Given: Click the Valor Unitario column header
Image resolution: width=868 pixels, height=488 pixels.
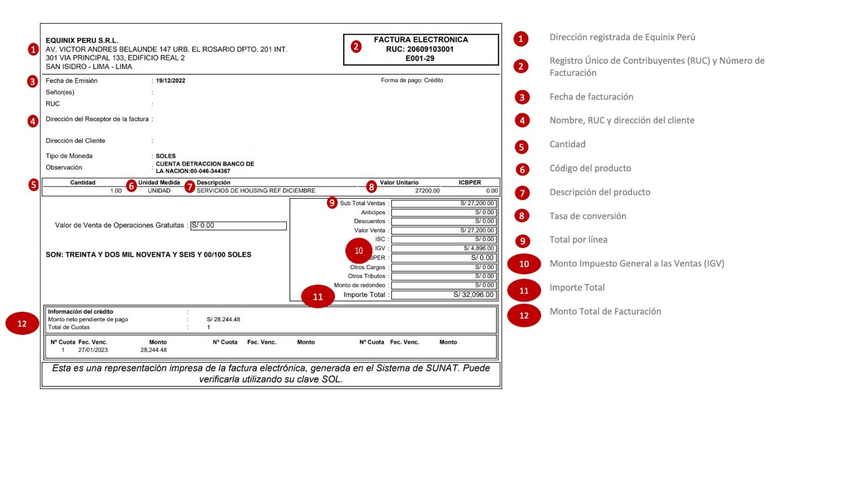Looking at the screenshot, I should coord(399,182).
